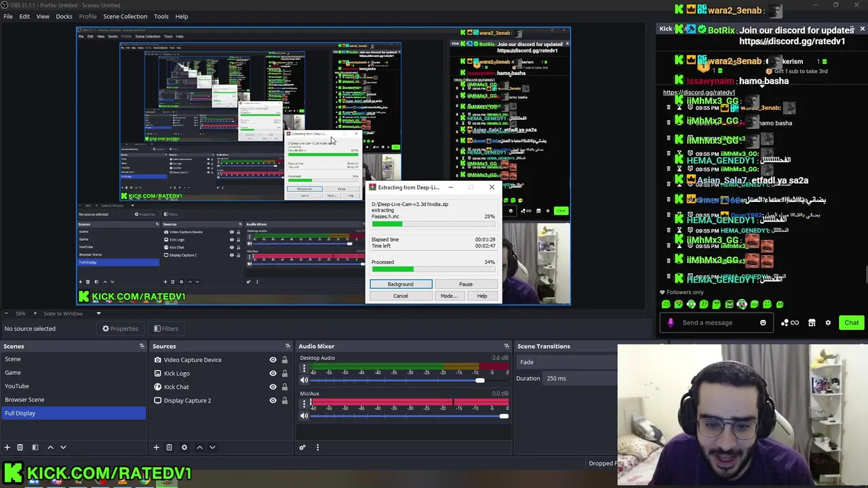Add a new scene with the plus icon

point(7,447)
